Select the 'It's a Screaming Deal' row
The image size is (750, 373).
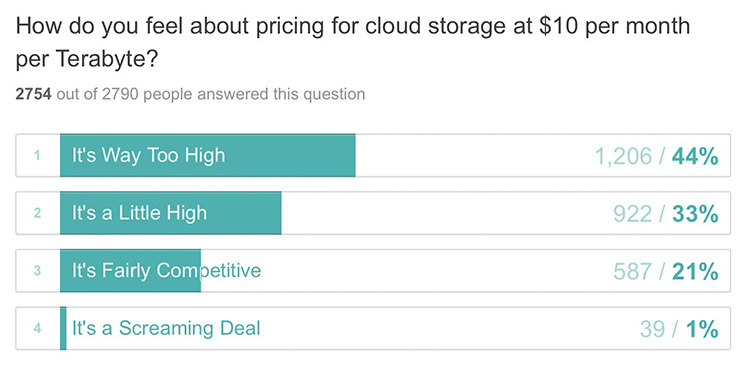(x=373, y=329)
